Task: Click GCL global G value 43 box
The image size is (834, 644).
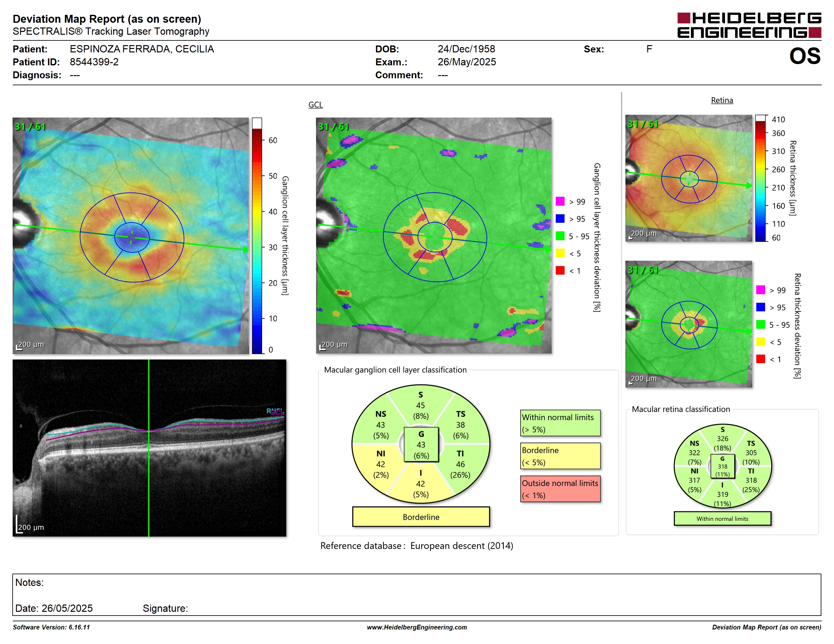Action: pos(421,444)
